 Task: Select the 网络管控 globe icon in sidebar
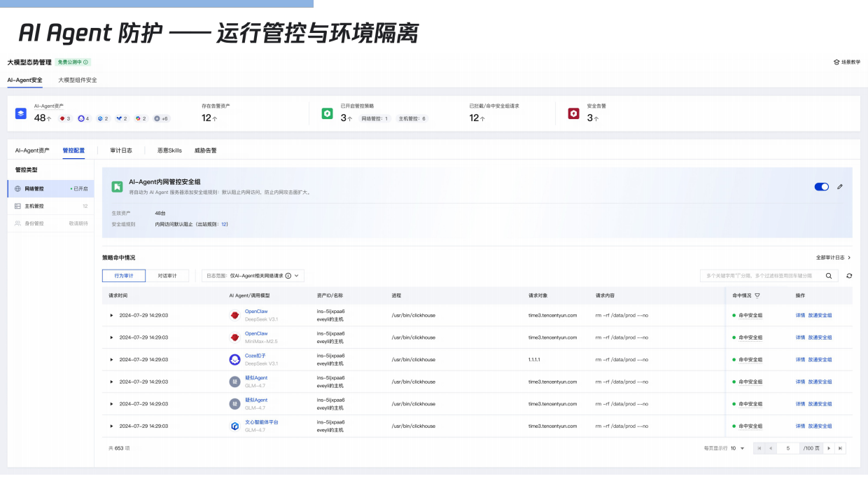tap(18, 188)
